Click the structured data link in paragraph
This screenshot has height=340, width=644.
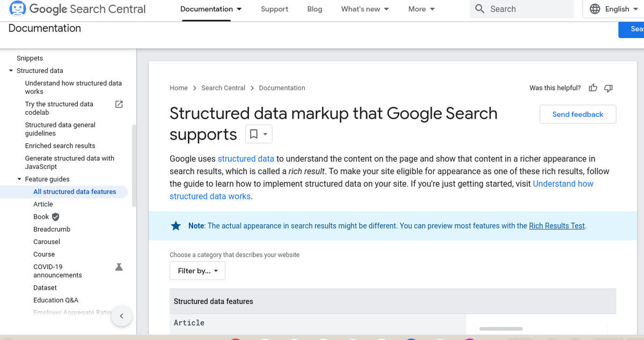[246, 159]
